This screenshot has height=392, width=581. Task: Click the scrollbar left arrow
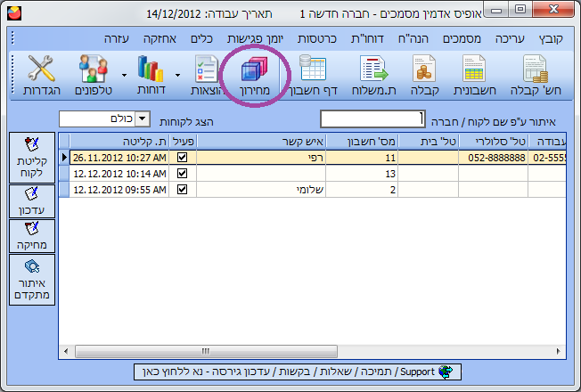(x=66, y=351)
